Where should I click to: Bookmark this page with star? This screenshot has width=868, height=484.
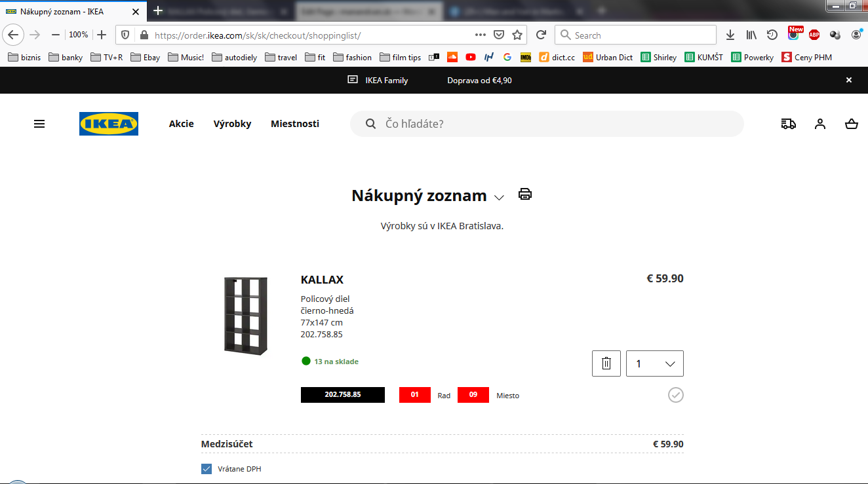coord(517,35)
